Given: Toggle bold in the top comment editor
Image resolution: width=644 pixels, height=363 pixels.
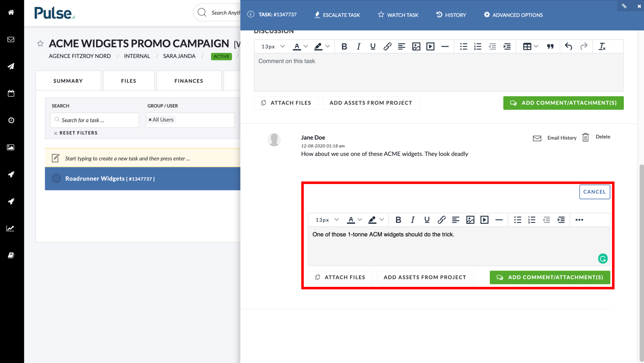Looking at the screenshot, I should coord(344,46).
